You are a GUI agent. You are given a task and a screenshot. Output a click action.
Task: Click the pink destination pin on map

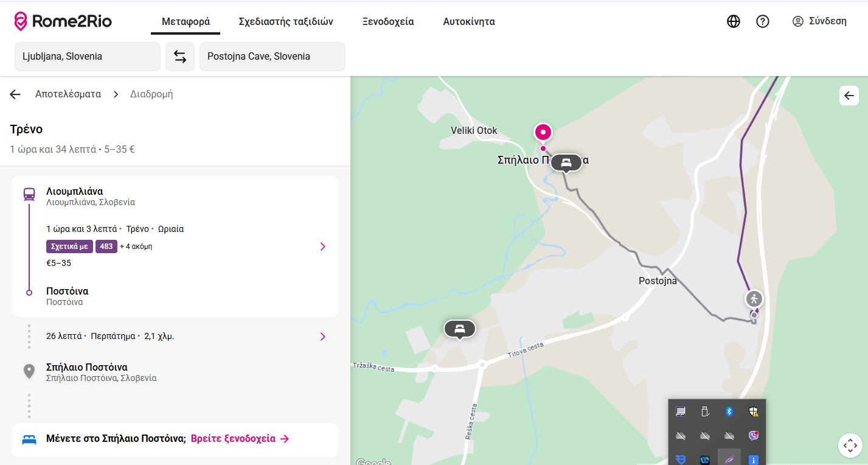543,132
